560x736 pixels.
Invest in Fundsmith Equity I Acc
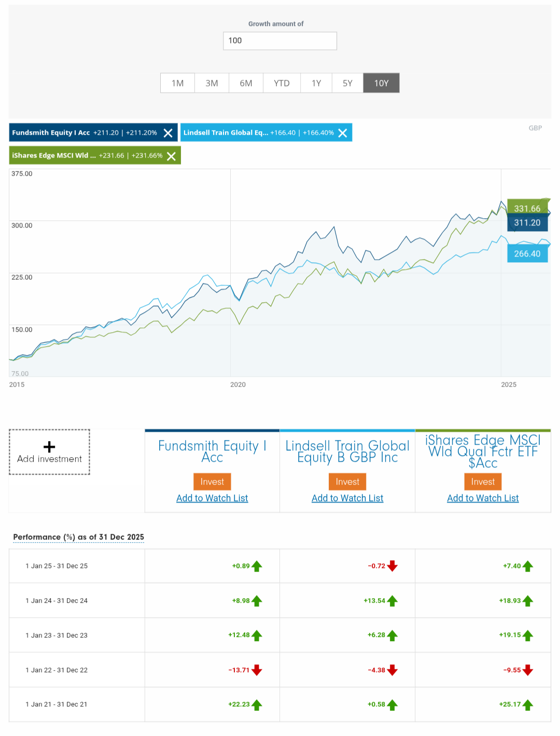[x=212, y=482]
